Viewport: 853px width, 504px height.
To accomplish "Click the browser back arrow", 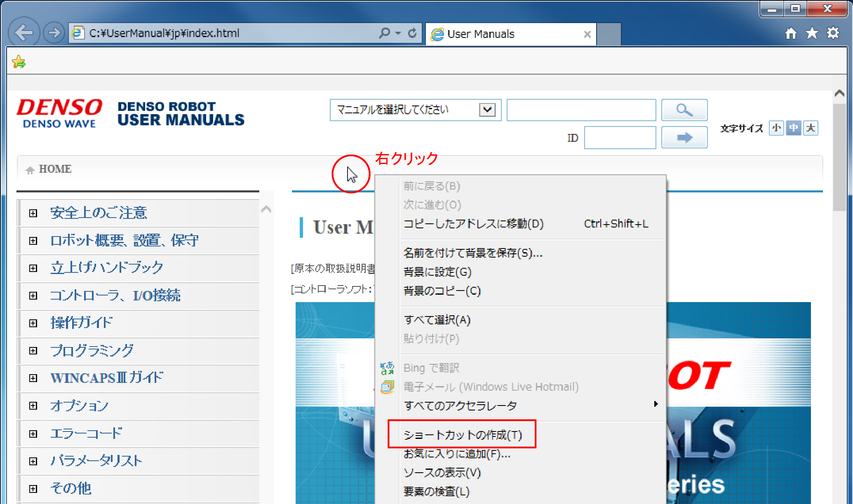I will tap(23, 33).
